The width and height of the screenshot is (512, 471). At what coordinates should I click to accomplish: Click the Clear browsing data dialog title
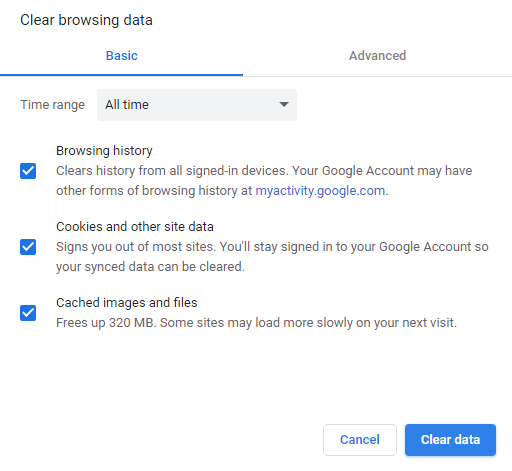point(86,20)
